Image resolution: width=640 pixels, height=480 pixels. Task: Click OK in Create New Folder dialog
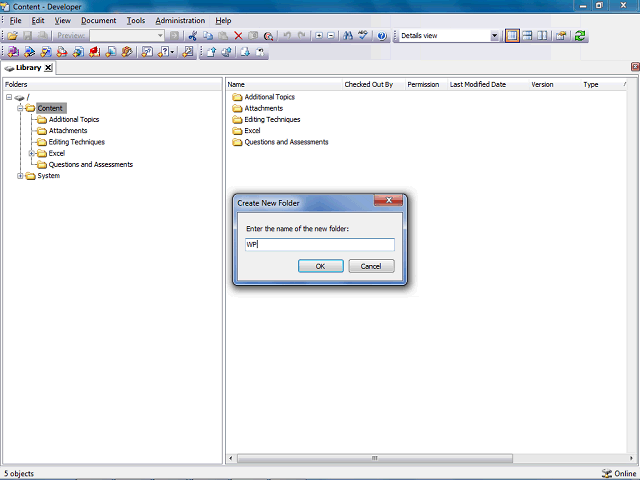tap(320, 266)
